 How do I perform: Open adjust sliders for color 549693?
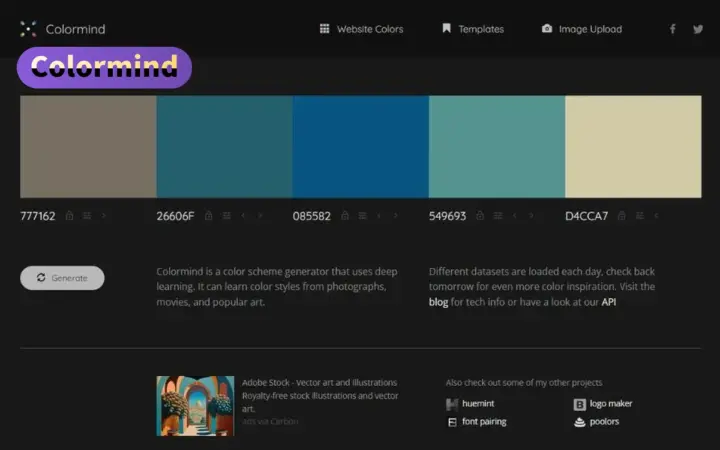point(498,215)
